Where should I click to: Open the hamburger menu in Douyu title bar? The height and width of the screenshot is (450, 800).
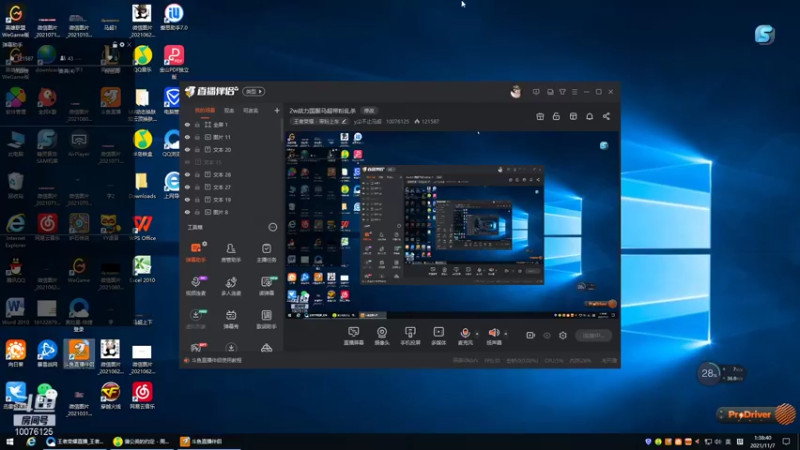pyautogui.click(x=574, y=92)
